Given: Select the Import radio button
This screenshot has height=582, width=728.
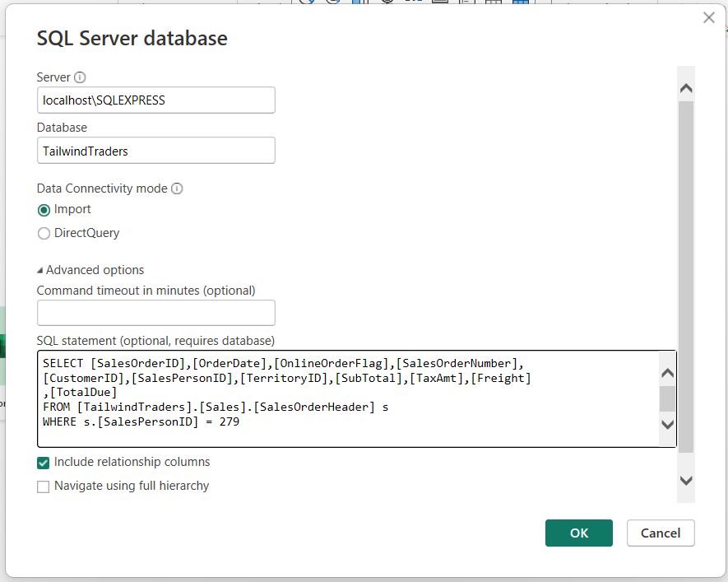Looking at the screenshot, I should pos(44,210).
